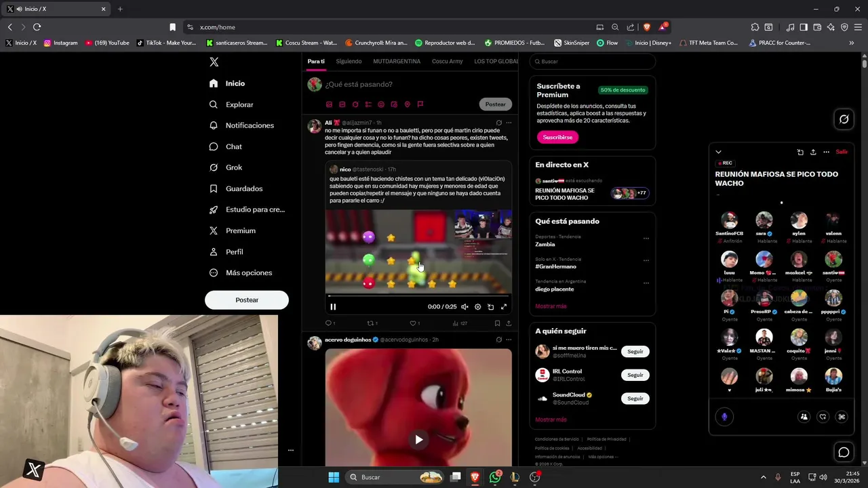Expand the video to fullscreen
The width and height of the screenshot is (868, 488).
tap(504, 306)
